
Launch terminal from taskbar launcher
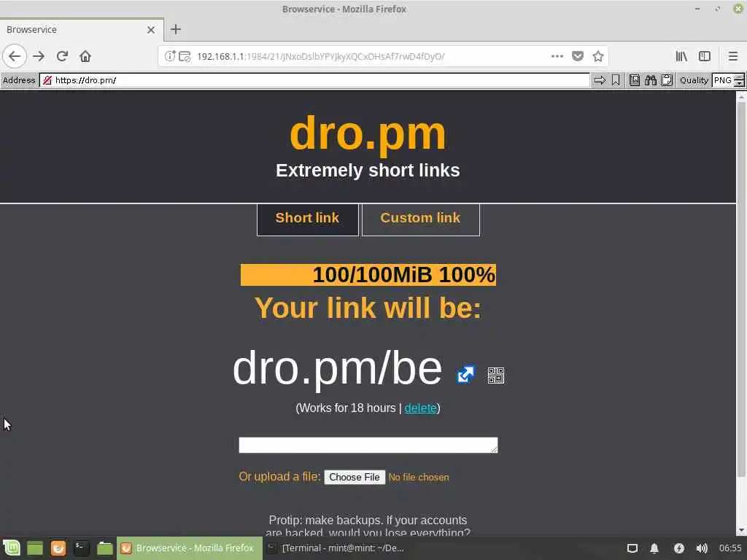[82, 548]
